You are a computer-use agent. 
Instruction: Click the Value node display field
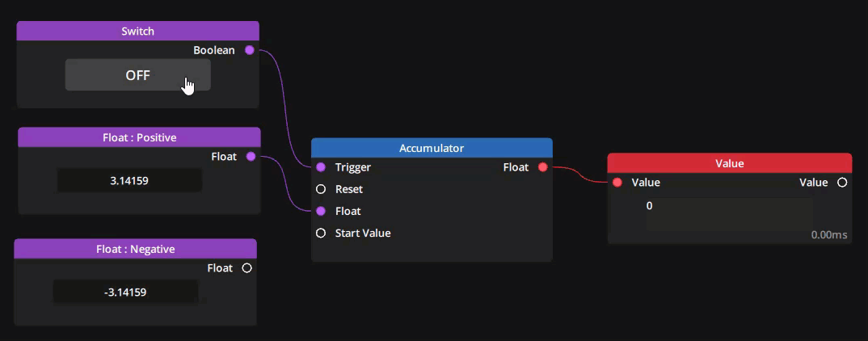coord(729,213)
